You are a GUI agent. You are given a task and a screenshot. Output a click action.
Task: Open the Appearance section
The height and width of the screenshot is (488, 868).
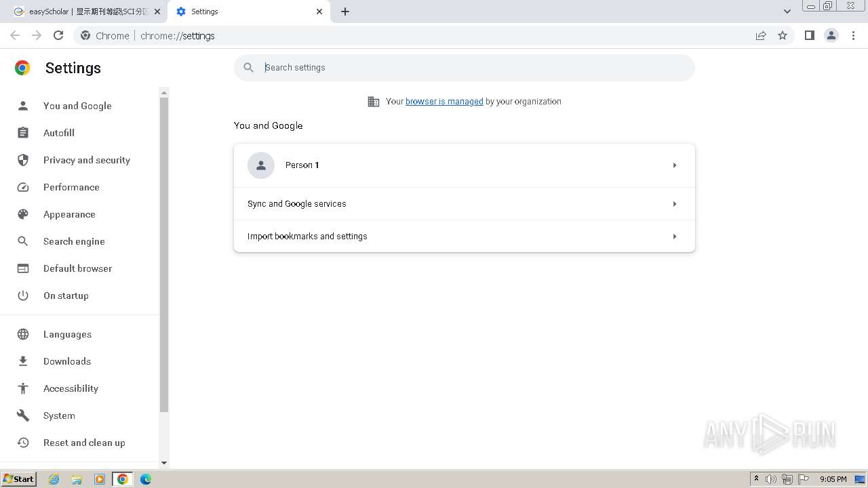point(69,214)
